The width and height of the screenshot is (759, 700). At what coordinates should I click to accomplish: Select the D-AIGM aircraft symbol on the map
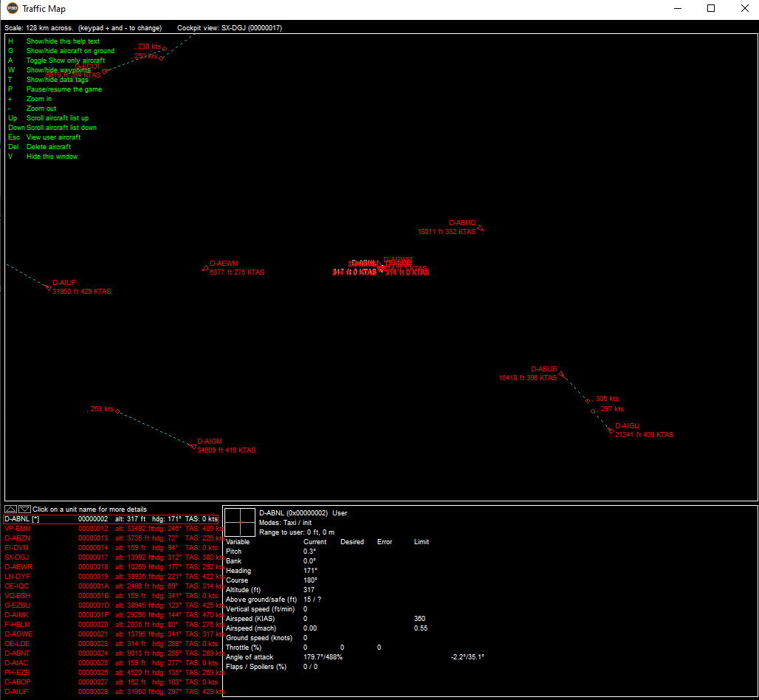(x=193, y=446)
